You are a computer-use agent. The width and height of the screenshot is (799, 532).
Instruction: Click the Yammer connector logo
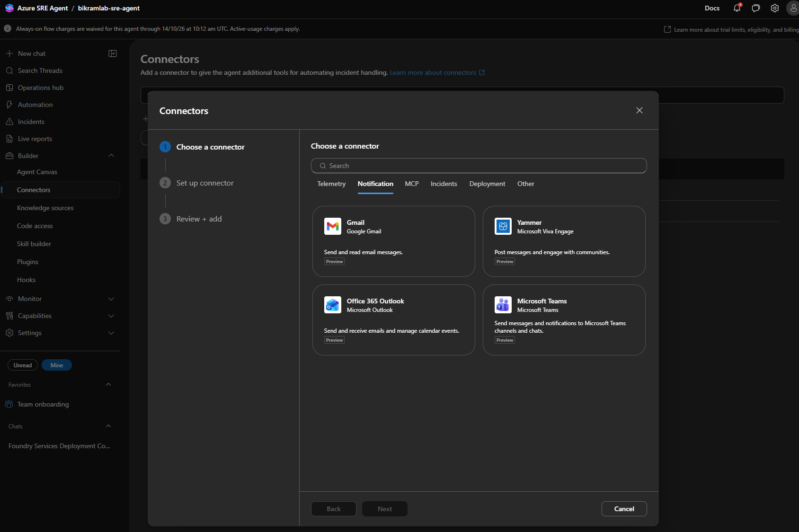[503, 226]
